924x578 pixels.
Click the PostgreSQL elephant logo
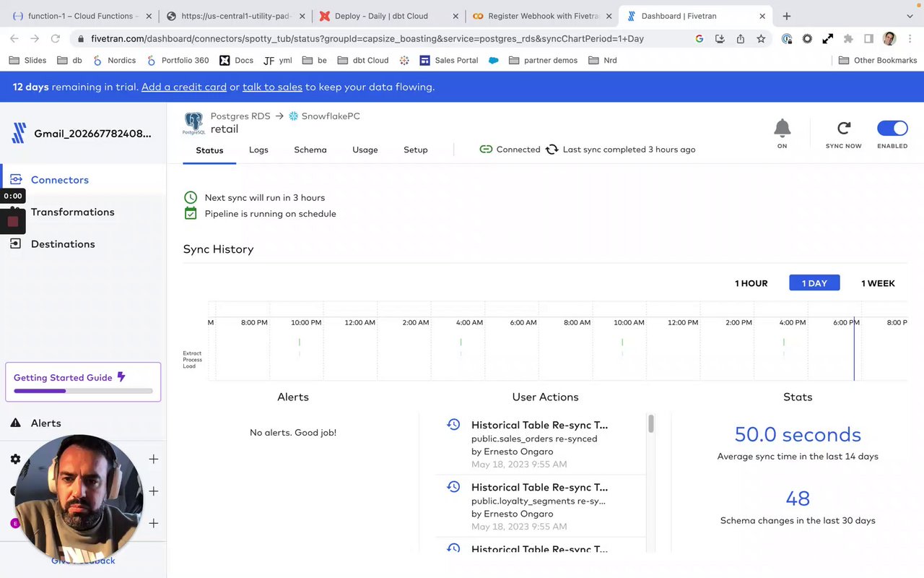click(193, 123)
